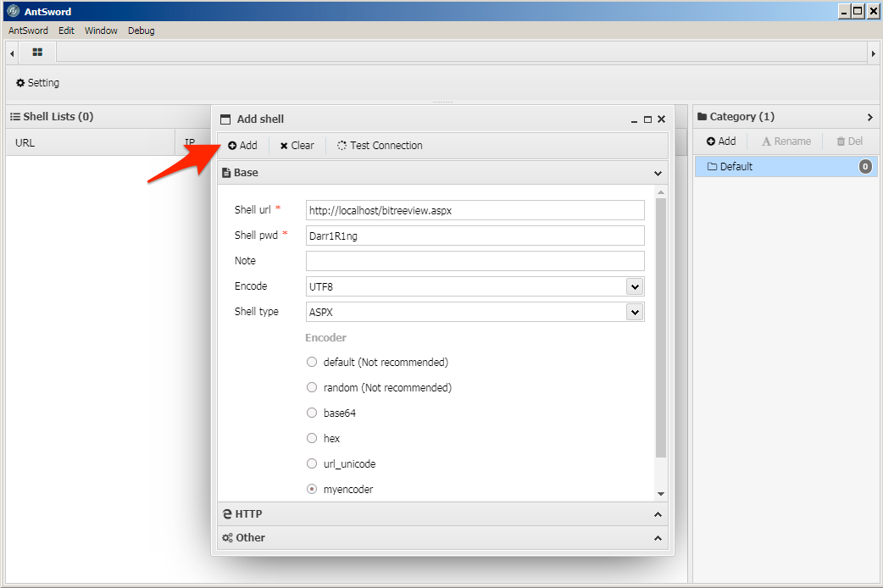Run Test Connection for the shell
The height and width of the screenshot is (588, 883).
pos(380,146)
